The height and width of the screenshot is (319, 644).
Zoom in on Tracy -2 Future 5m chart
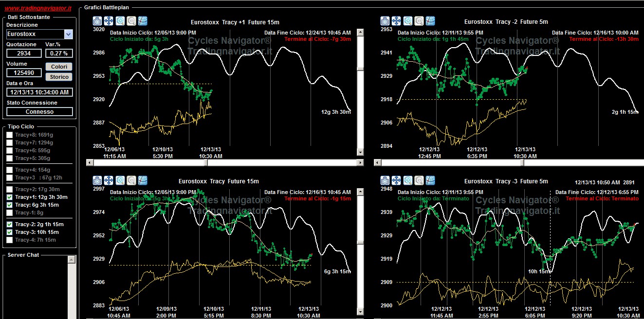[x=407, y=21]
